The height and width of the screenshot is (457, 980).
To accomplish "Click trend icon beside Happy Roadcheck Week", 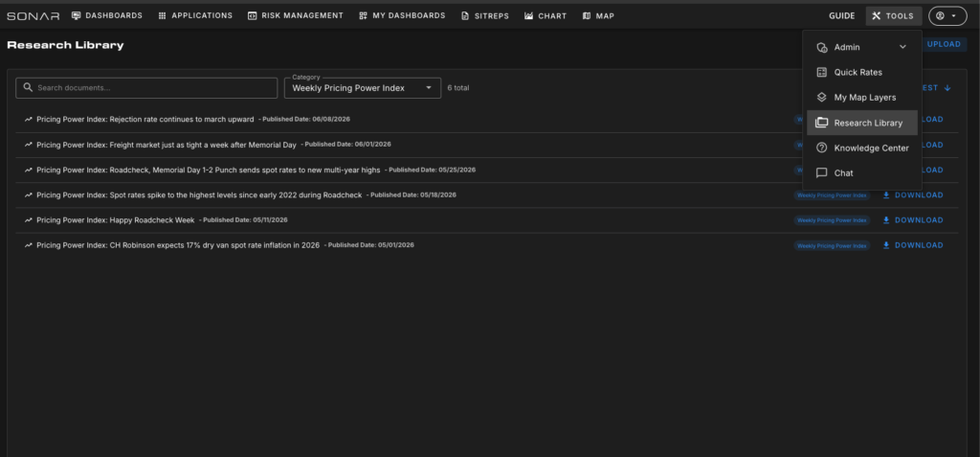I will coord(28,219).
